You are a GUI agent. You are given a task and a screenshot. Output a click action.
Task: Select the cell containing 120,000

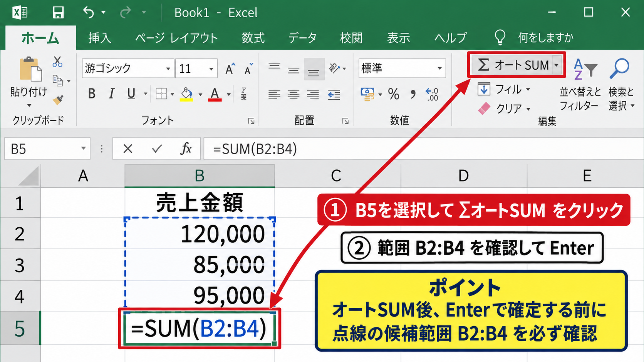click(x=200, y=234)
